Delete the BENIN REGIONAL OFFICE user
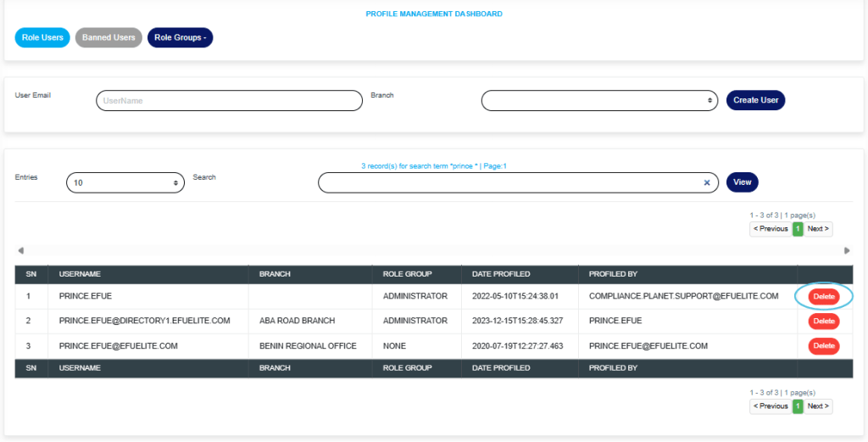The image size is (868, 442). pyautogui.click(x=823, y=346)
